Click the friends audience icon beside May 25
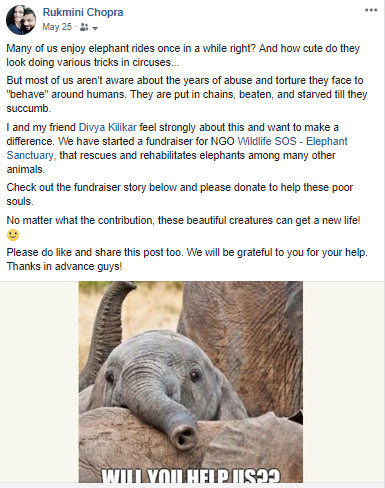The image size is (385, 488). click(x=84, y=27)
